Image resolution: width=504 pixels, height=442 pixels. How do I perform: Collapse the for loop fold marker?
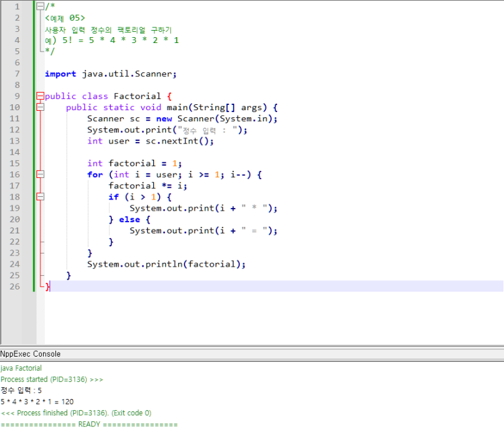(40, 174)
